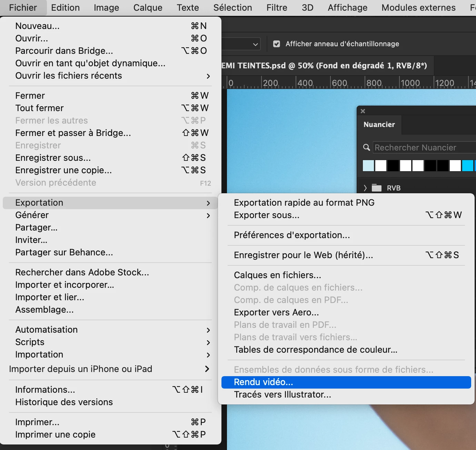Open the 3D menu
The image size is (476, 450).
[308, 8]
